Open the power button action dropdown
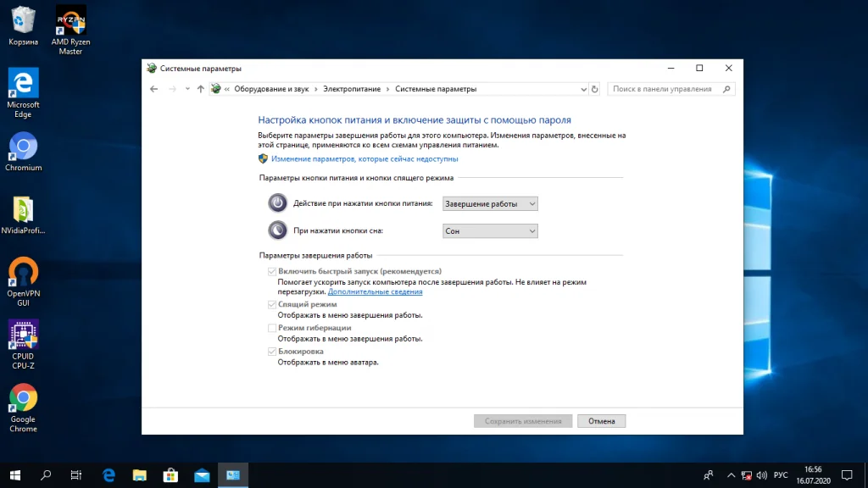This screenshot has width=868, height=488. click(490, 203)
